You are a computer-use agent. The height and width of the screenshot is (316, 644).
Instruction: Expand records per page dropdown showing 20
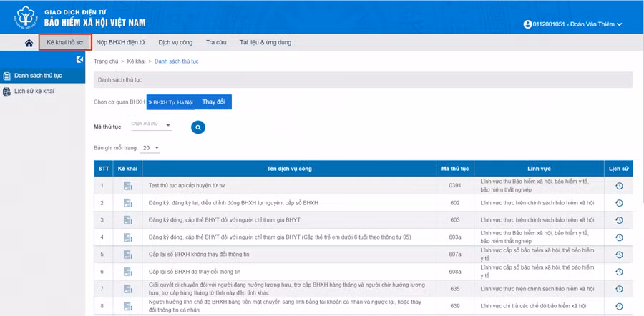[150, 148]
